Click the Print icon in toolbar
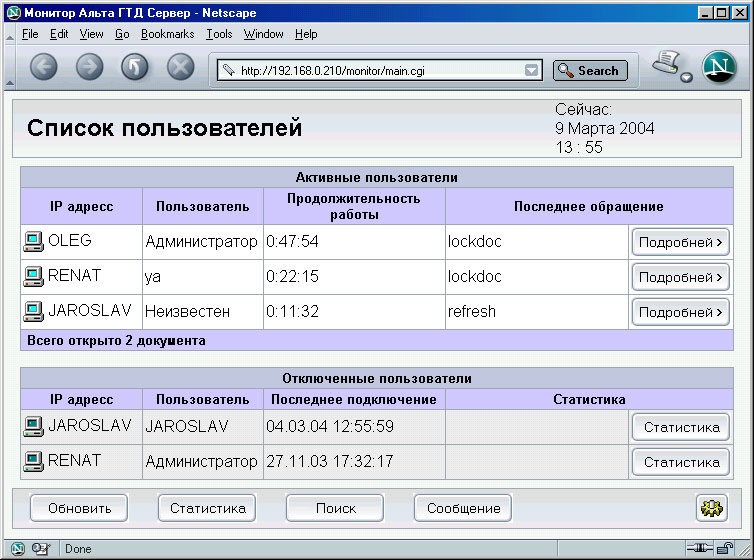Viewport: 754px width, 560px height. click(x=667, y=66)
